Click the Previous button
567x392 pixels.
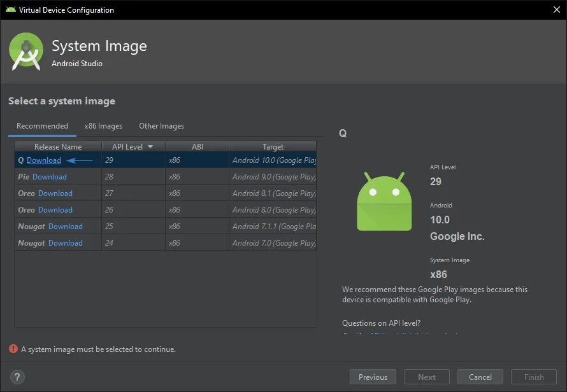[x=373, y=377]
